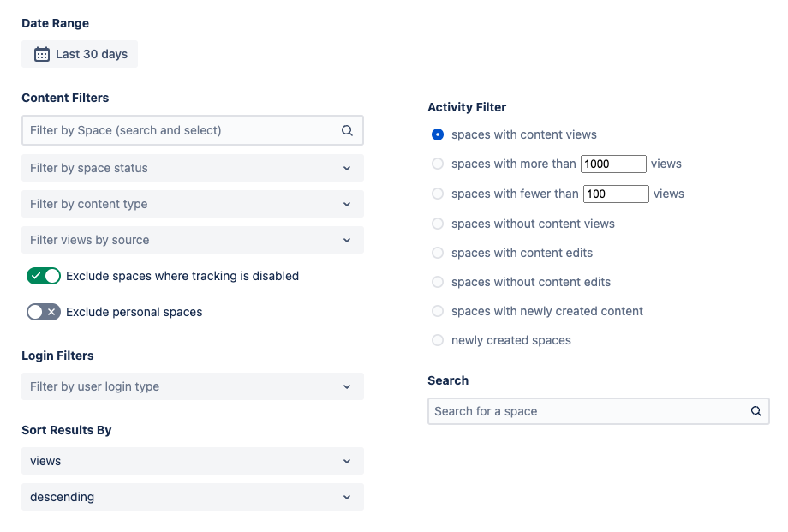
Task: Toggle Exclude spaces where tracking is disabled
Action: (x=44, y=276)
